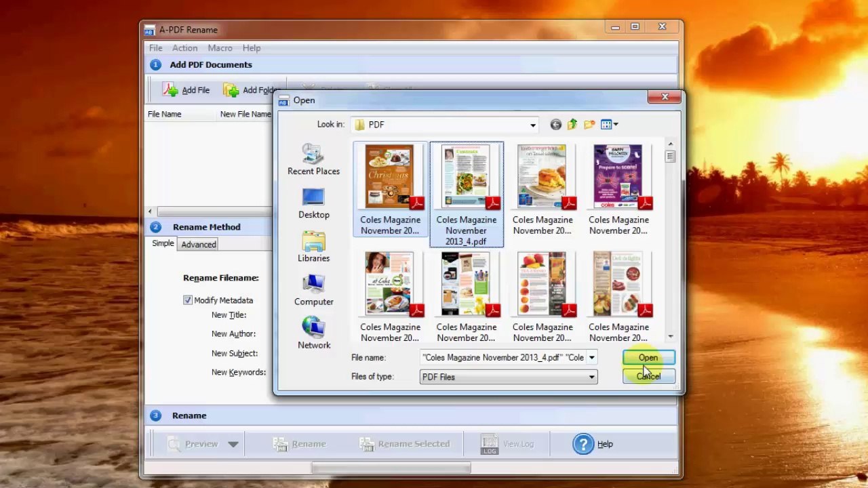868x488 pixels.
Task: Open the Preview button dropdown arrow
Action: [233, 444]
